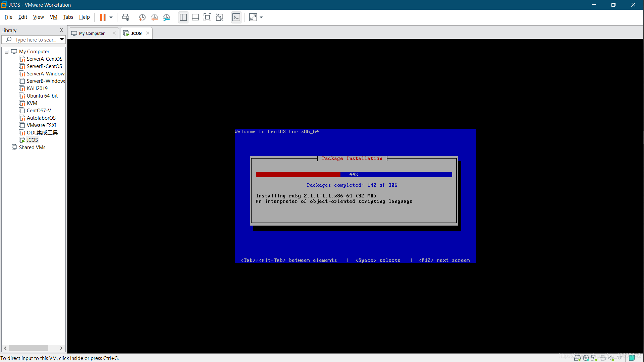
Task: Click the VMware ESXi tree item
Action: (41, 125)
